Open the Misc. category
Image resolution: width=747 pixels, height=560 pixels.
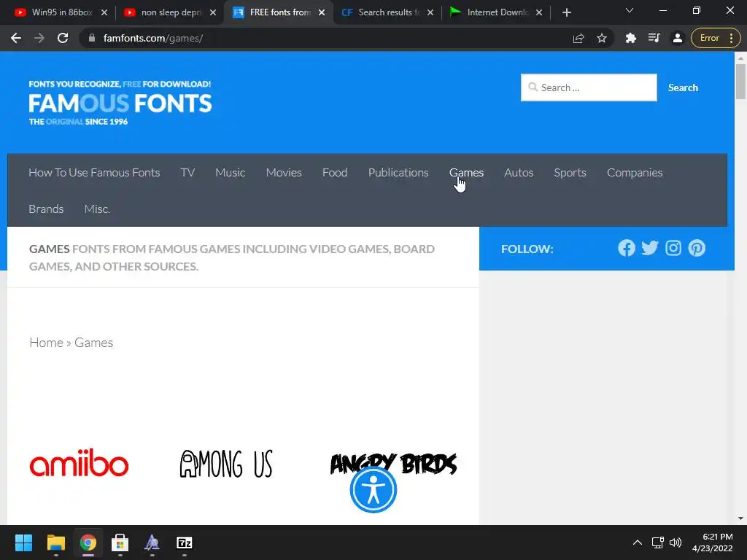click(x=97, y=209)
